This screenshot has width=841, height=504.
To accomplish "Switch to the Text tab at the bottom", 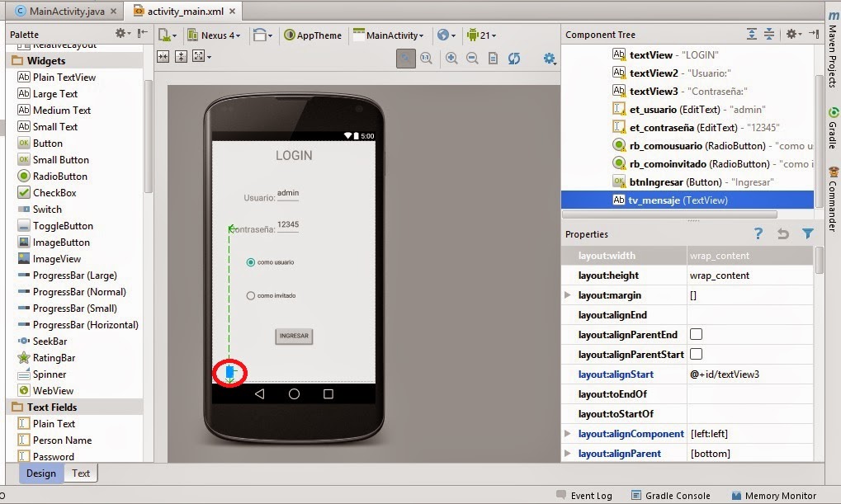I will [x=80, y=473].
